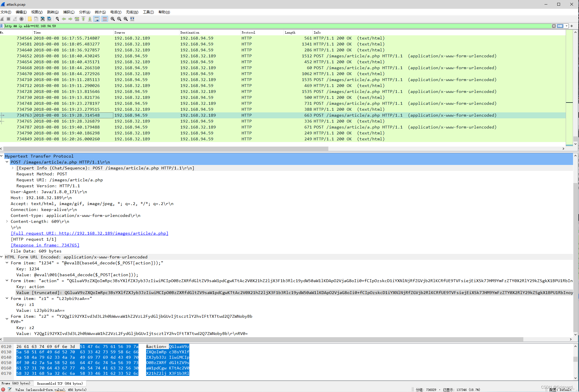Open the 工具(T) menu
The image size is (579, 392).
click(x=148, y=12)
